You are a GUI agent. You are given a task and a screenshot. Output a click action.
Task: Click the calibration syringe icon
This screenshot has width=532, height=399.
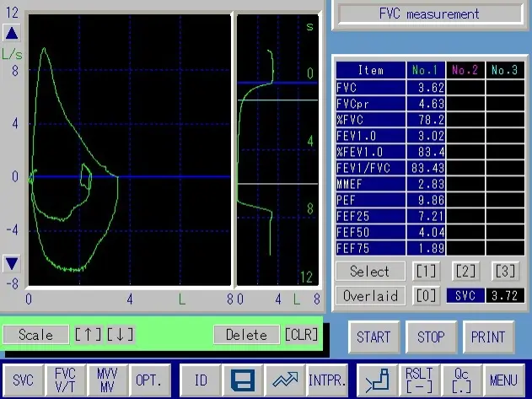pyautogui.click(x=375, y=380)
